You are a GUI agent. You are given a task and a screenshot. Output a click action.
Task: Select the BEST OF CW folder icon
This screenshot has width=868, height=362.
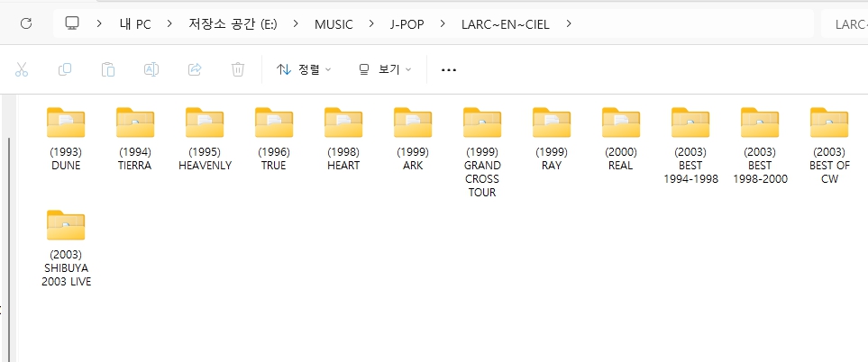[829, 122]
